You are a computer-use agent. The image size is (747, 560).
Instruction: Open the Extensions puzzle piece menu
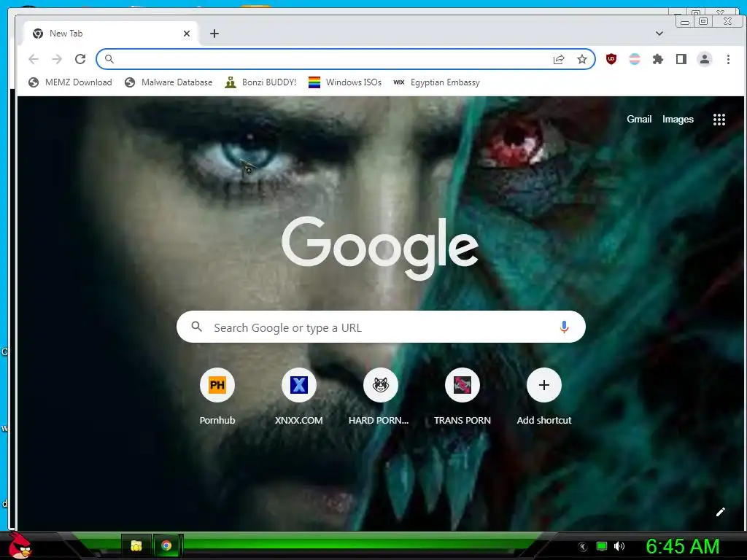tap(657, 59)
